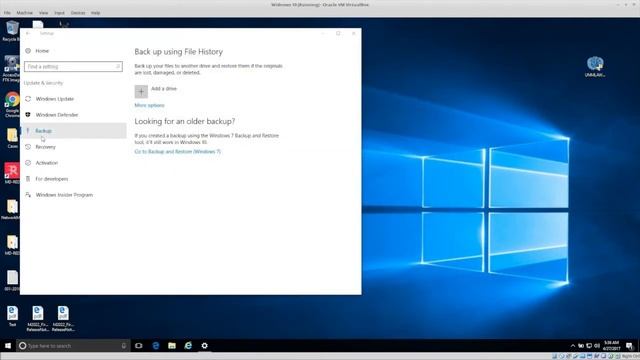Open the Action Center notifications icon
Image resolution: width=640 pixels, height=360 pixels.
coord(629,346)
